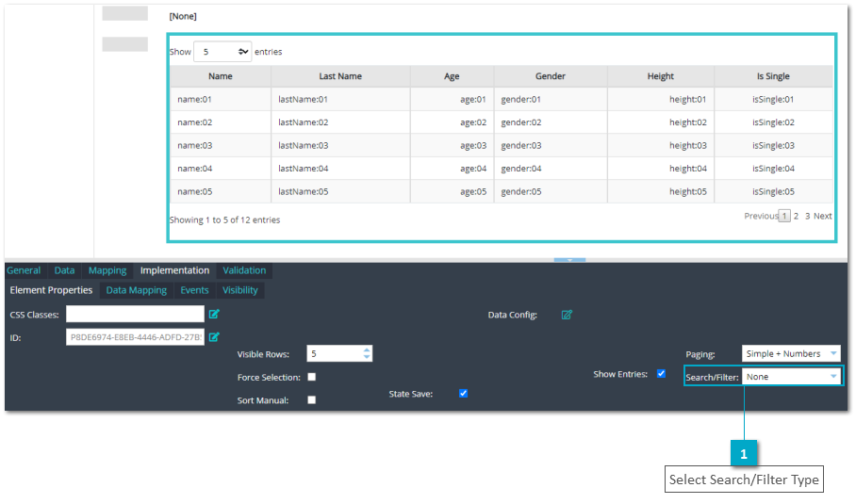Focus the ID input field
Screen dimensions: 856x504
point(135,337)
